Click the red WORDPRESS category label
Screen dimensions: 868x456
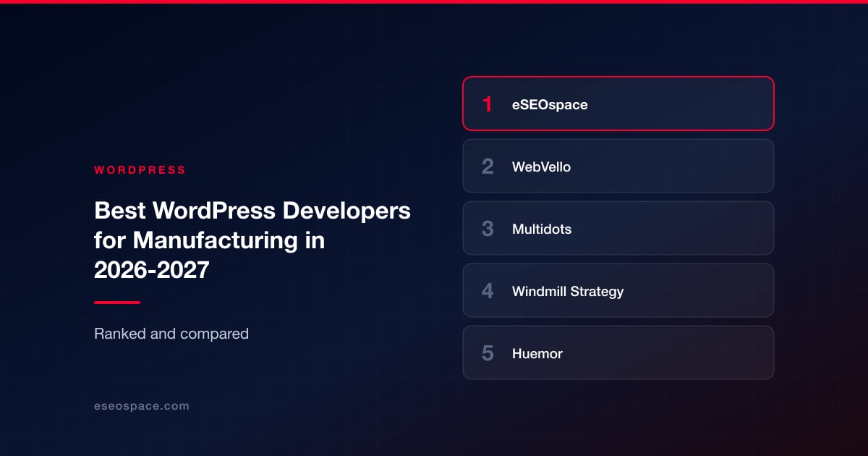click(140, 170)
